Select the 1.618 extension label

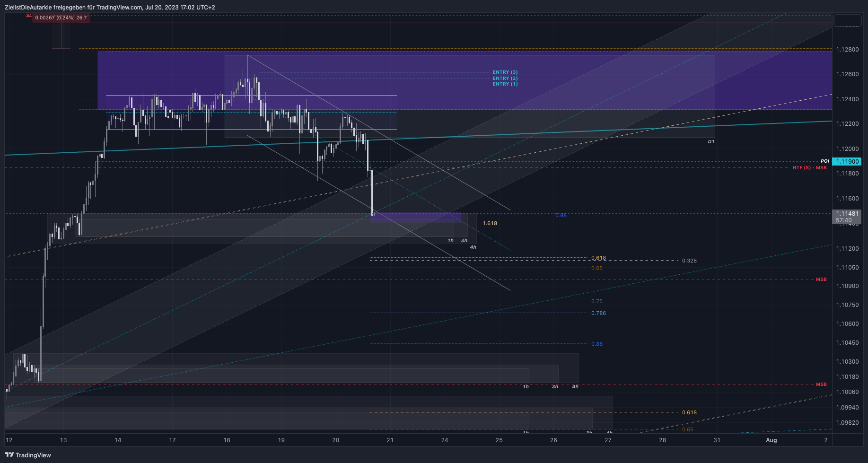[490, 223]
